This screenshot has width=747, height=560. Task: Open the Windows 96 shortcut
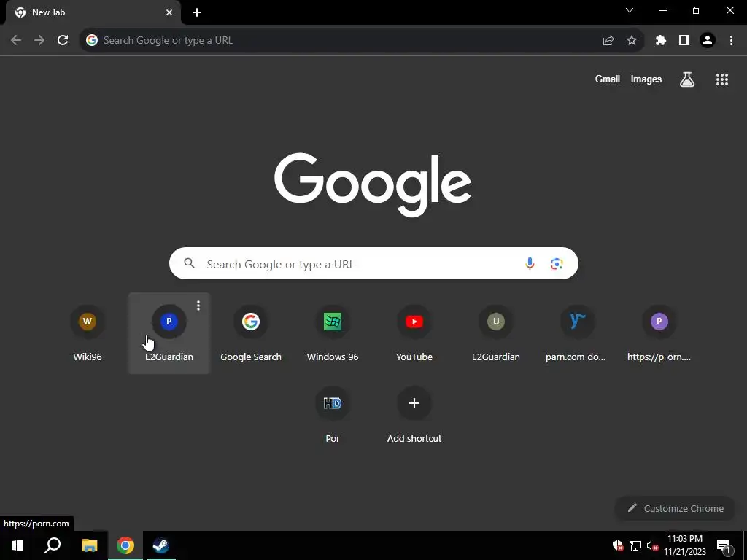pos(333,333)
